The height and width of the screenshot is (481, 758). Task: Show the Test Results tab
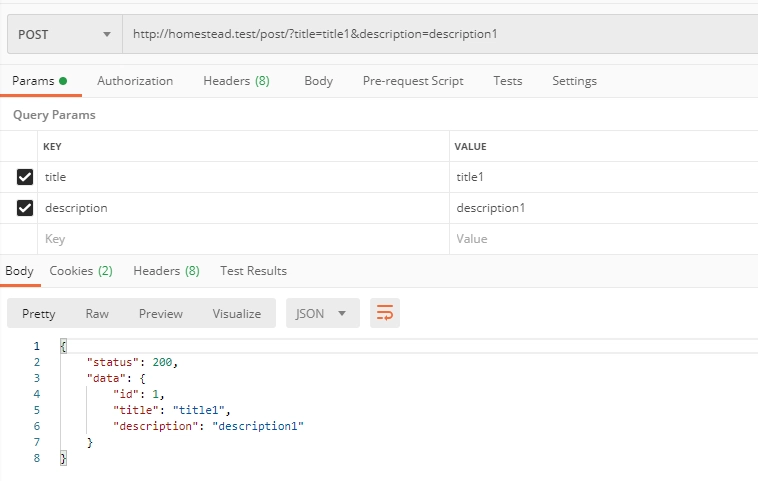coord(253,271)
